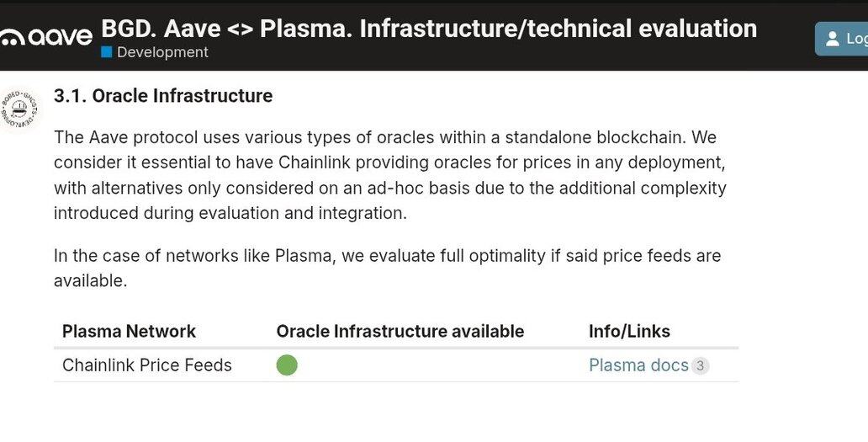Click the Info/Links column header
868x442 pixels.
point(629,331)
